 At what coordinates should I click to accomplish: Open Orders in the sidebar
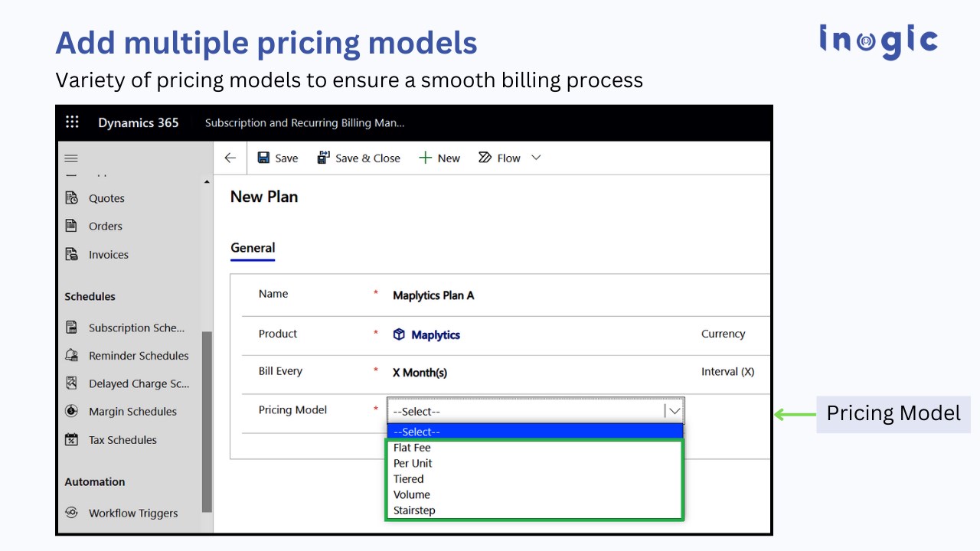coord(106,226)
